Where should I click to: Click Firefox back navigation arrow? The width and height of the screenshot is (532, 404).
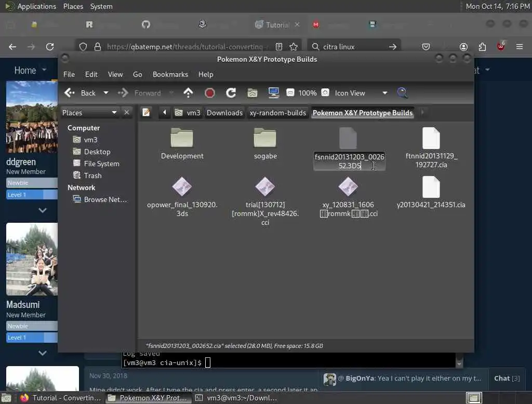click(x=12, y=47)
